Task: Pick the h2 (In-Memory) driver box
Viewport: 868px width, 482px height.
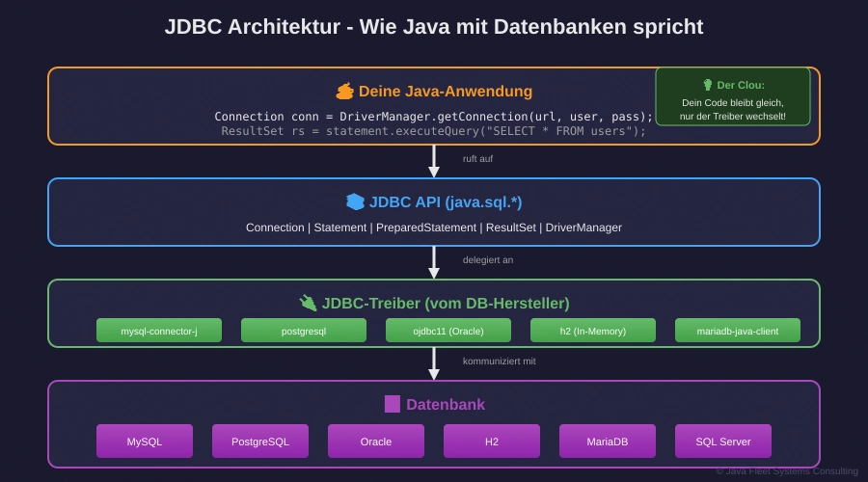Action: pyautogui.click(x=593, y=331)
